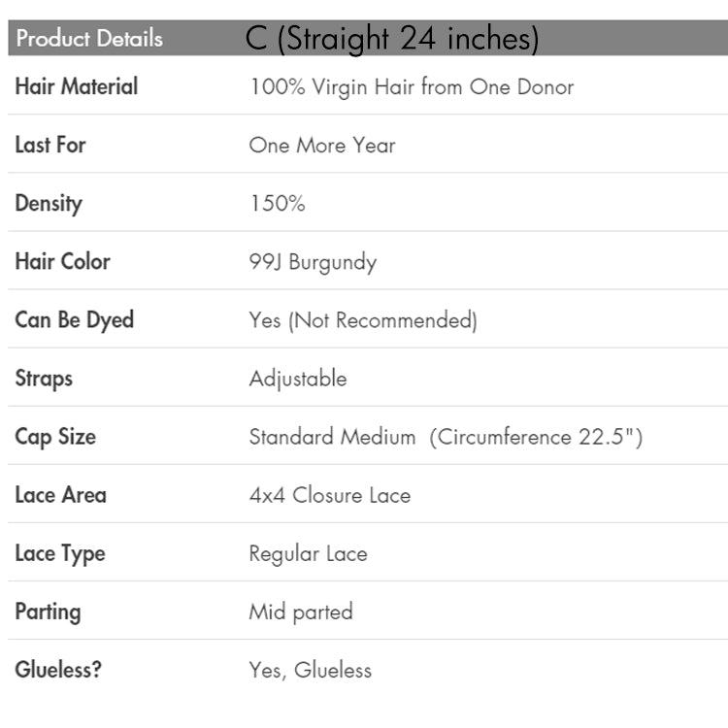Click the Last For label
The width and height of the screenshot is (728, 728).
pos(50,145)
